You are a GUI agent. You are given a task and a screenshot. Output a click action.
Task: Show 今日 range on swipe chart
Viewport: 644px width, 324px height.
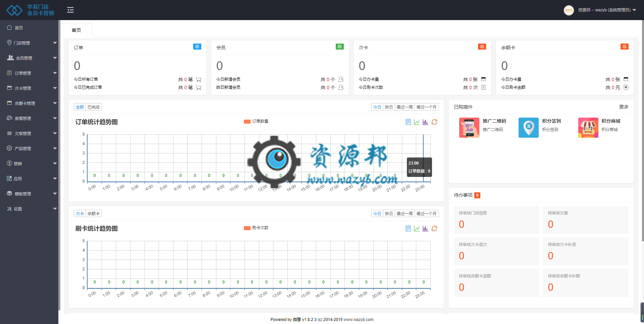(377, 214)
